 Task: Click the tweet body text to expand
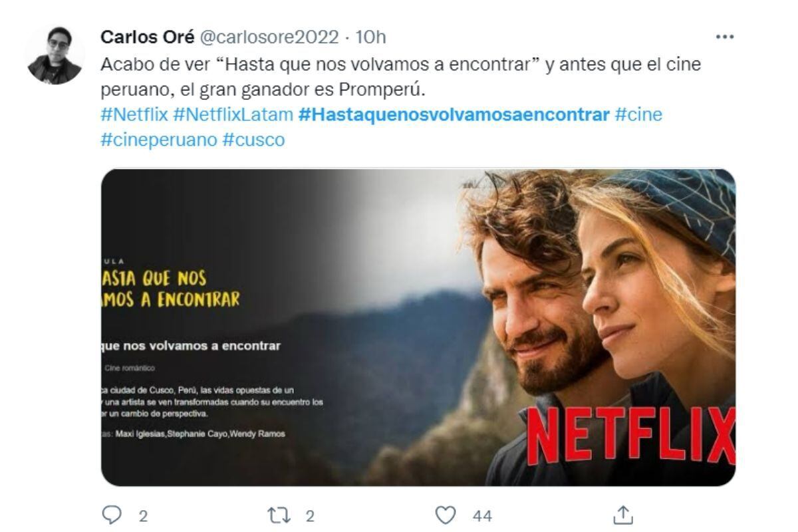pyautogui.click(x=401, y=76)
